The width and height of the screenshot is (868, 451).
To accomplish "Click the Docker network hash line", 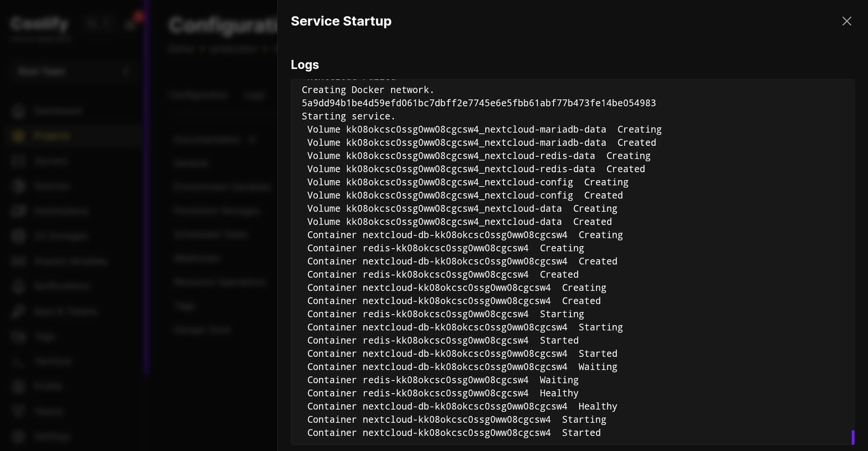I will [x=478, y=103].
